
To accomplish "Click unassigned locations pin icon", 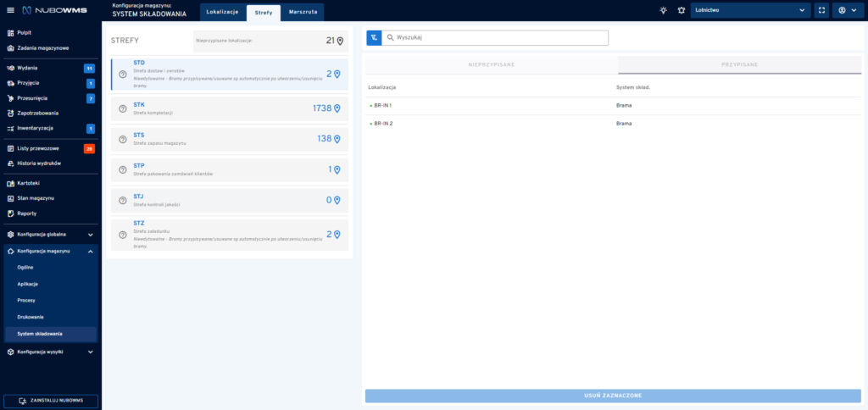I will point(341,41).
